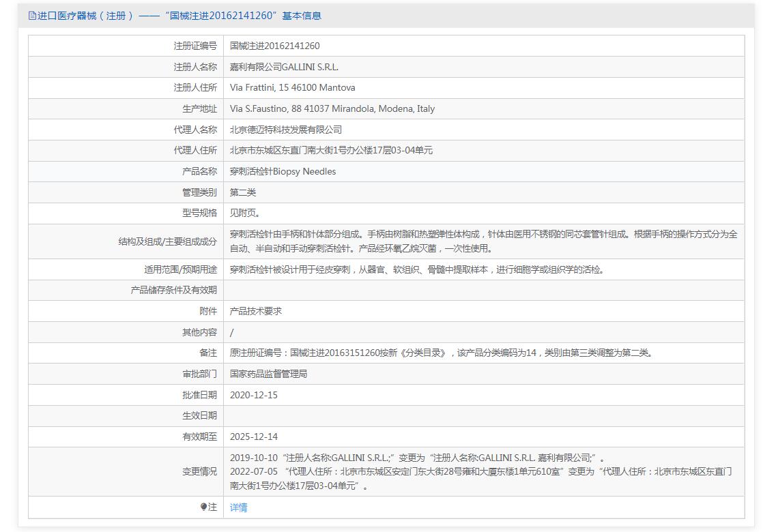763x532 pixels.
Task: Click the 结构及组成 description text
Action: pos(483,241)
